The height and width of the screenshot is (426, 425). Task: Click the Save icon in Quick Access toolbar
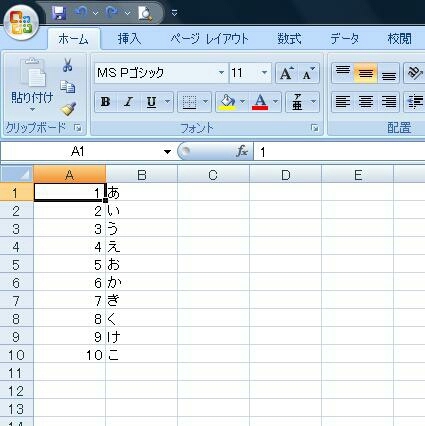click(59, 13)
